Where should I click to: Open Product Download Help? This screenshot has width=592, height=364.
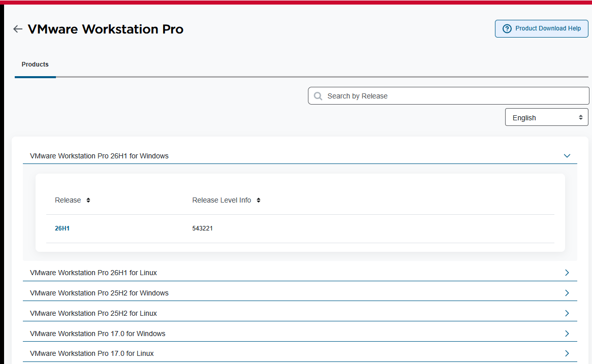[541, 28]
